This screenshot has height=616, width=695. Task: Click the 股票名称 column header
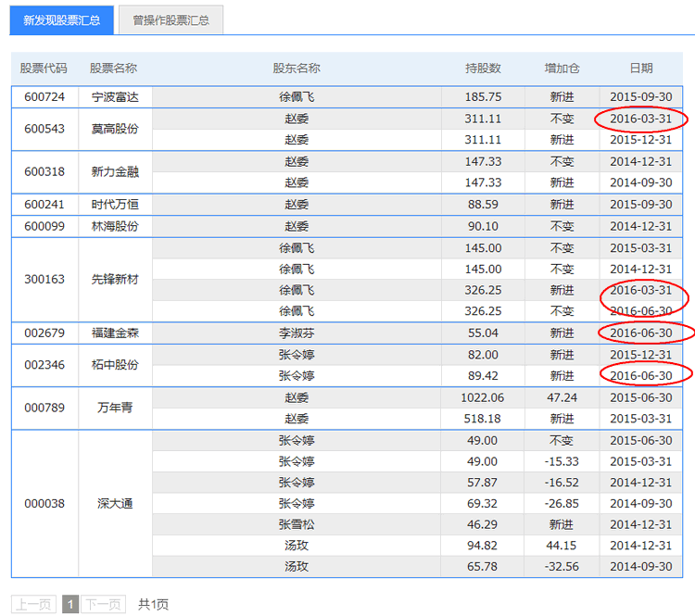113,69
